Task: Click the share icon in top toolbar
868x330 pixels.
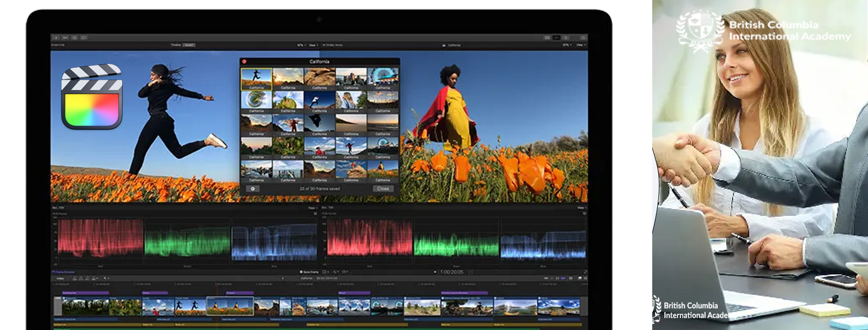Action: [x=583, y=37]
